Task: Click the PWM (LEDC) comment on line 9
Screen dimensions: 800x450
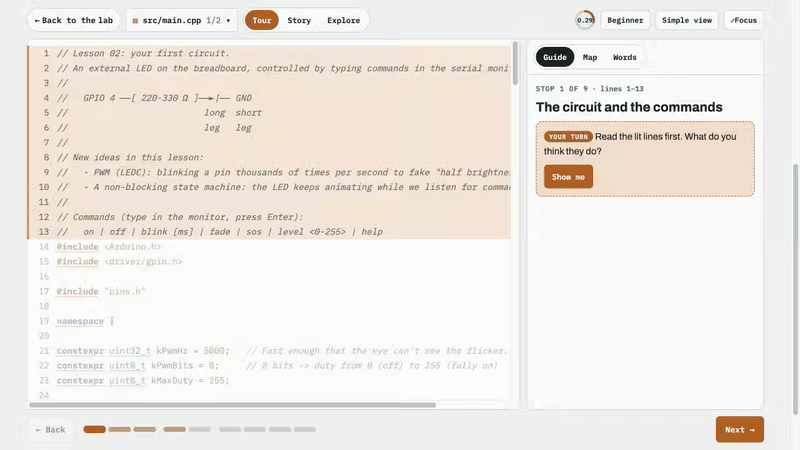Action: (283, 172)
